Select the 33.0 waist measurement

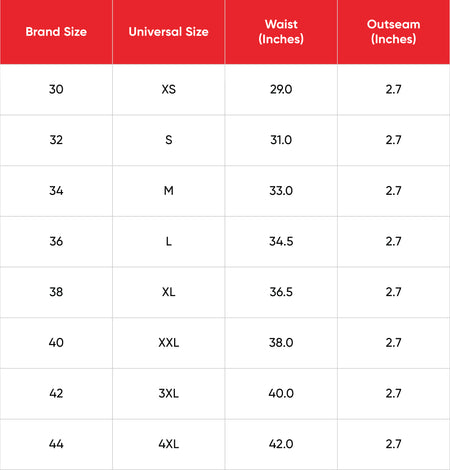pyautogui.click(x=281, y=191)
